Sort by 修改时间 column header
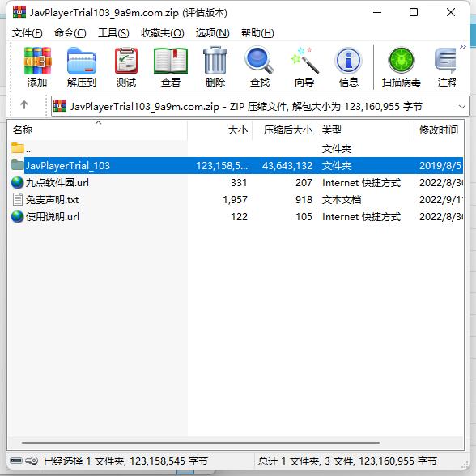The height and width of the screenshot is (476, 476). [x=439, y=130]
